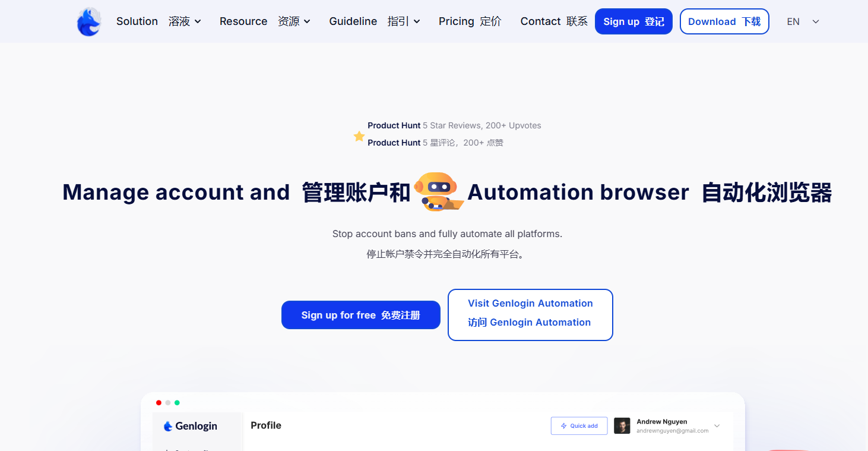Click the red window dot in preview
Viewport: 868px width, 451px height.
point(159,403)
